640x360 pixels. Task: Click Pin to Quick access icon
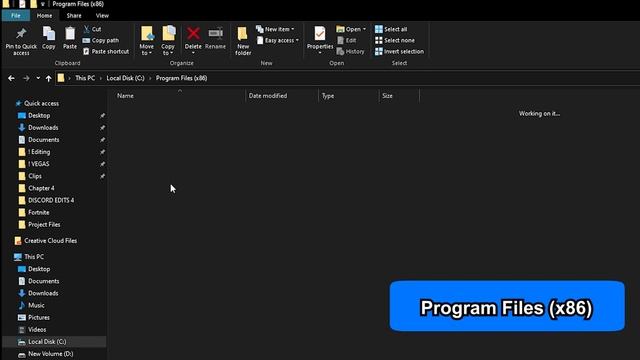pyautogui.click(x=21, y=34)
